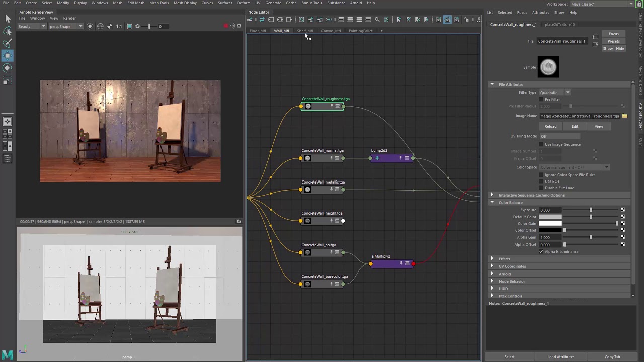Click the Exposure value field
The image size is (644, 362).
point(550,210)
